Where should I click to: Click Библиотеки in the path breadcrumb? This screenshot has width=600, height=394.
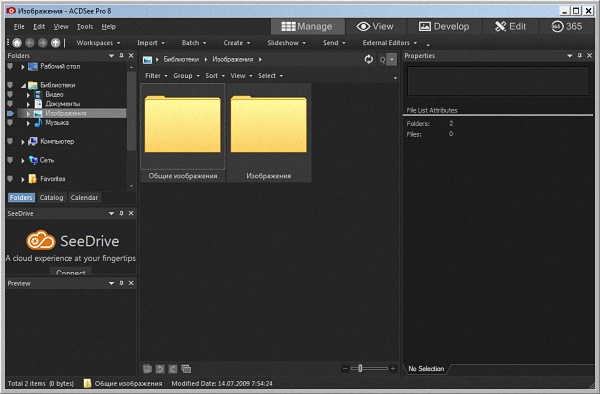(181, 59)
